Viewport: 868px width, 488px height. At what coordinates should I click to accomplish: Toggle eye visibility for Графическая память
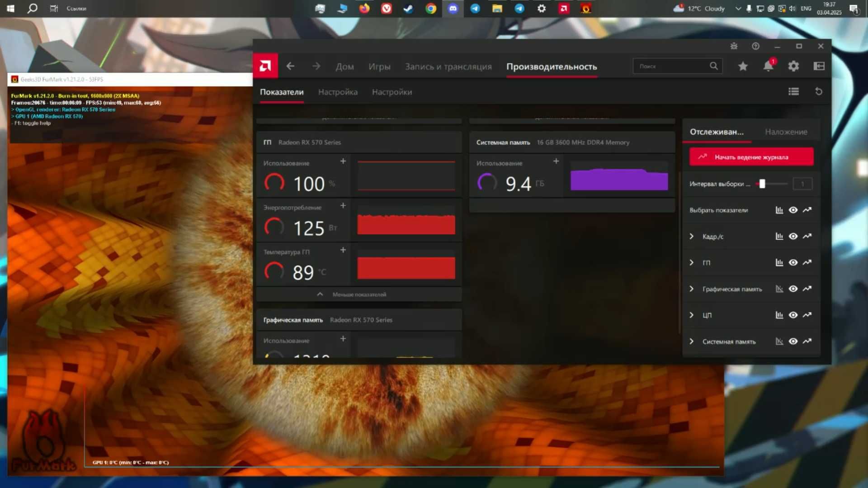pyautogui.click(x=793, y=289)
